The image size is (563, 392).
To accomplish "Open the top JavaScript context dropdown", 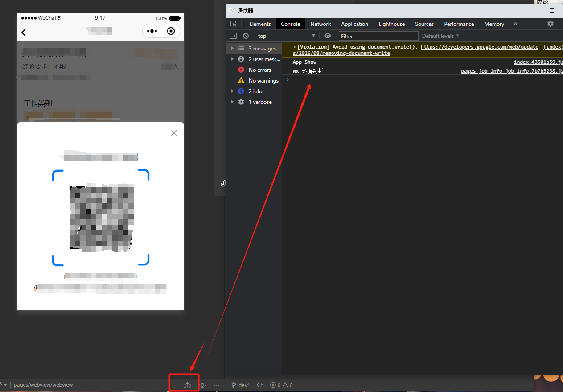I will pos(286,36).
